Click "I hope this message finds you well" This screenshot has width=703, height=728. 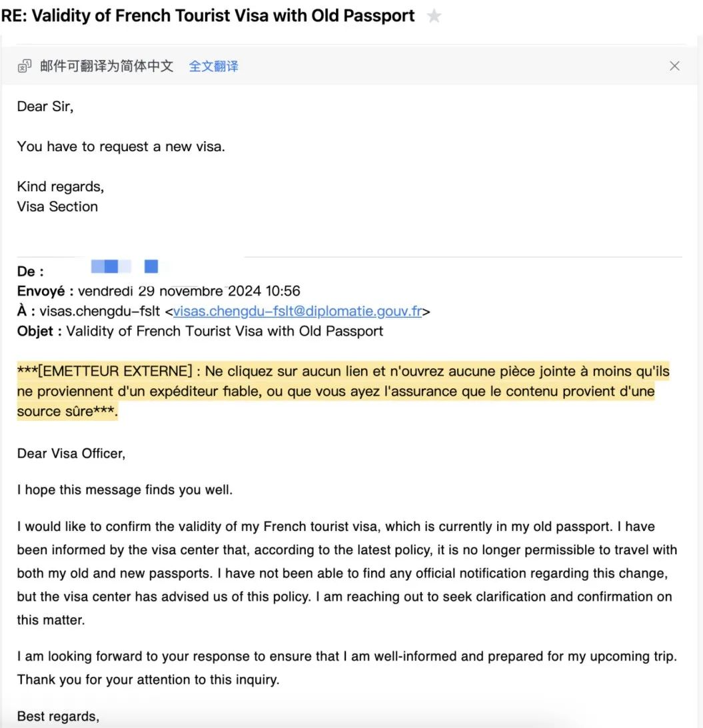point(125,490)
